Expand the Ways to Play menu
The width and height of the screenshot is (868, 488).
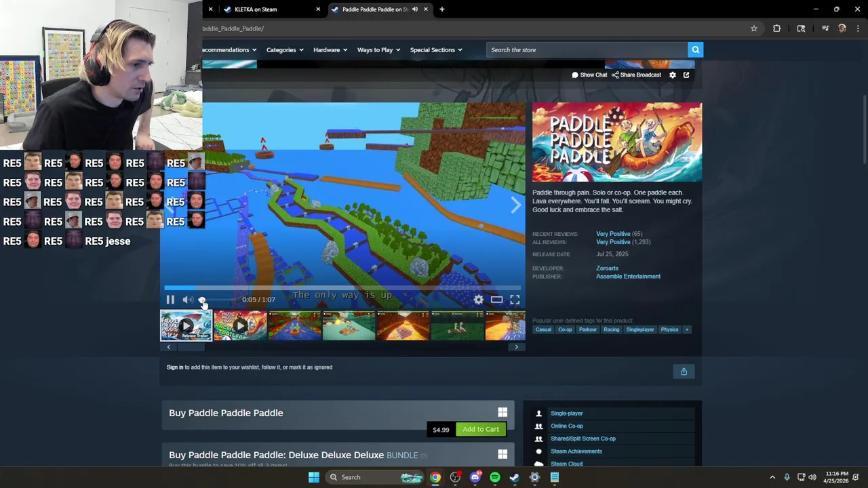(x=378, y=49)
